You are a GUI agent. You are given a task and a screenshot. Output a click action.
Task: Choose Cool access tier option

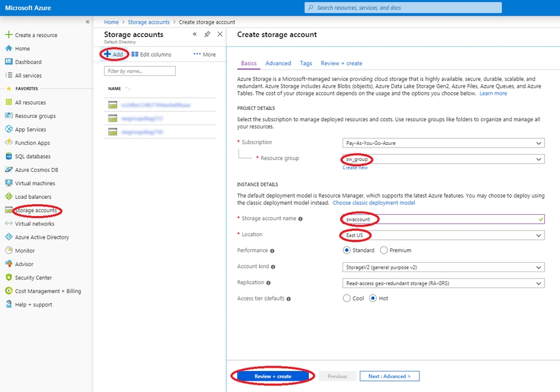click(x=347, y=298)
